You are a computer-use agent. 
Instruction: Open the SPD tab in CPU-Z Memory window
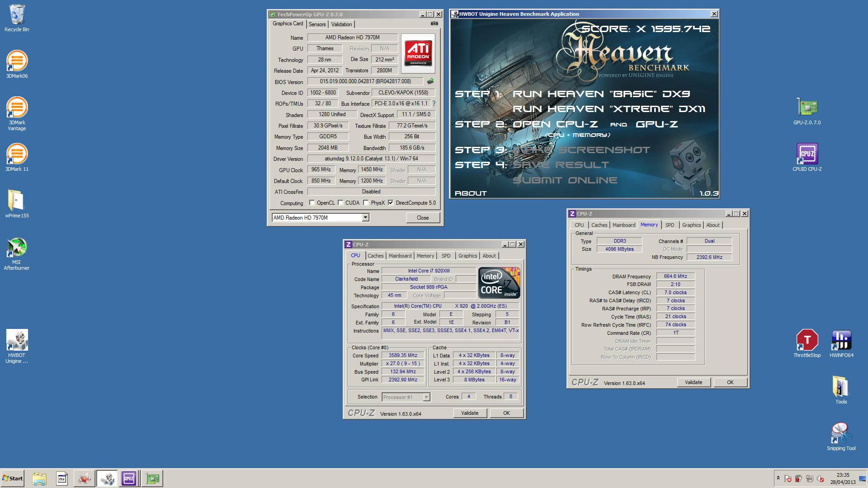(670, 225)
